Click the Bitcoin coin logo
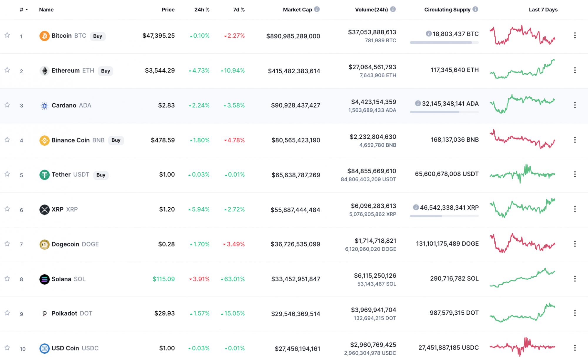This screenshot has height=364, width=588. pyautogui.click(x=44, y=36)
